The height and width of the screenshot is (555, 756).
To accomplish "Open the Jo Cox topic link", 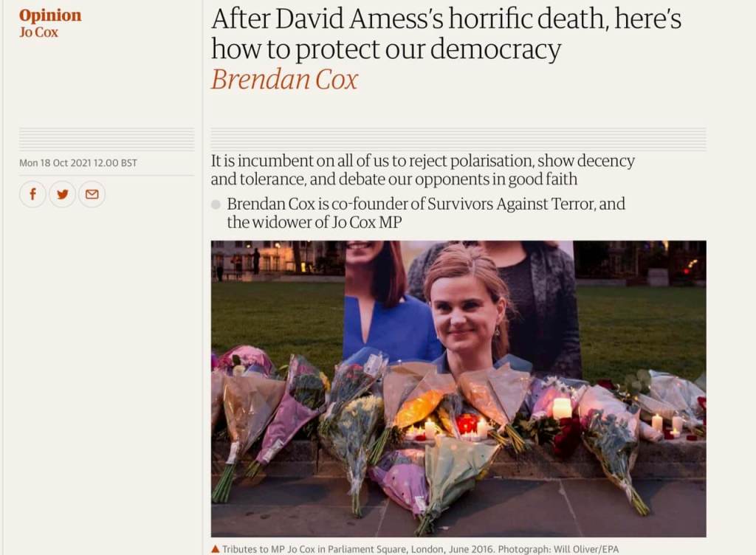I will point(38,32).
